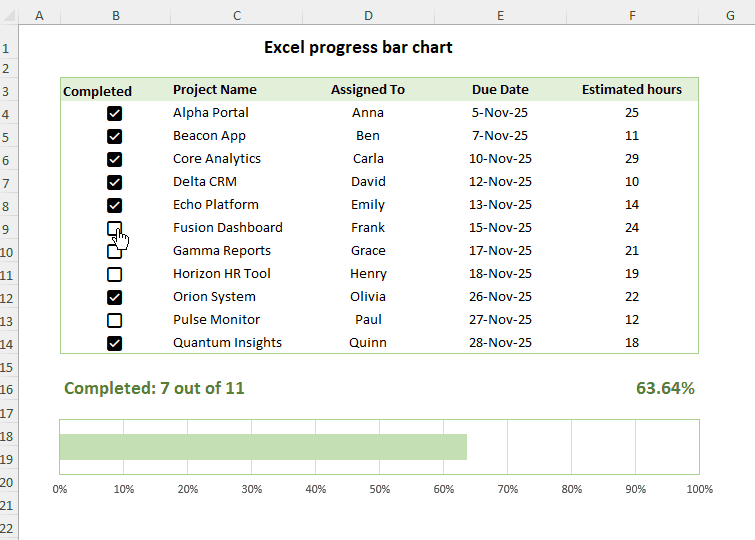The height and width of the screenshot is (540, 755).
Task: Toggle the Delta CRM checkbox
Action: point(115,183)
